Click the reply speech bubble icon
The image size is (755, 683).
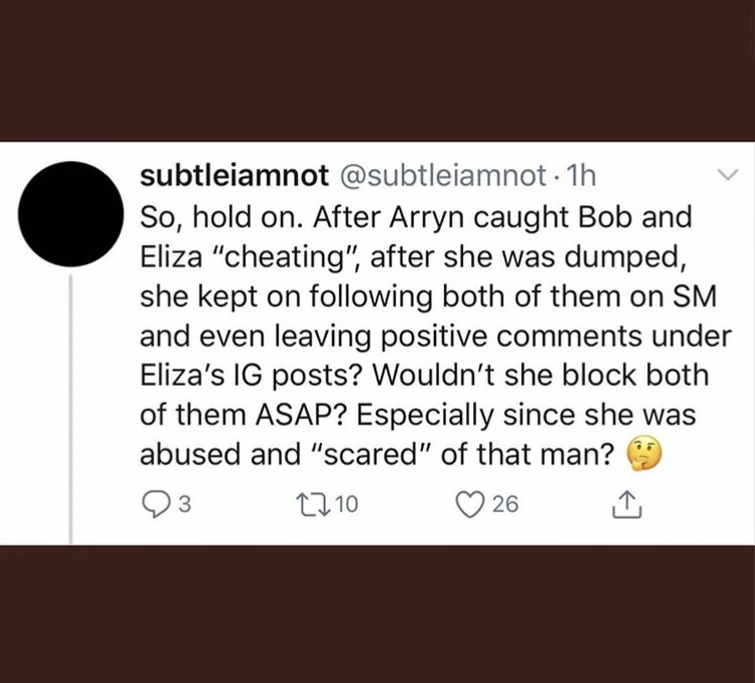[x=151, y=506]
